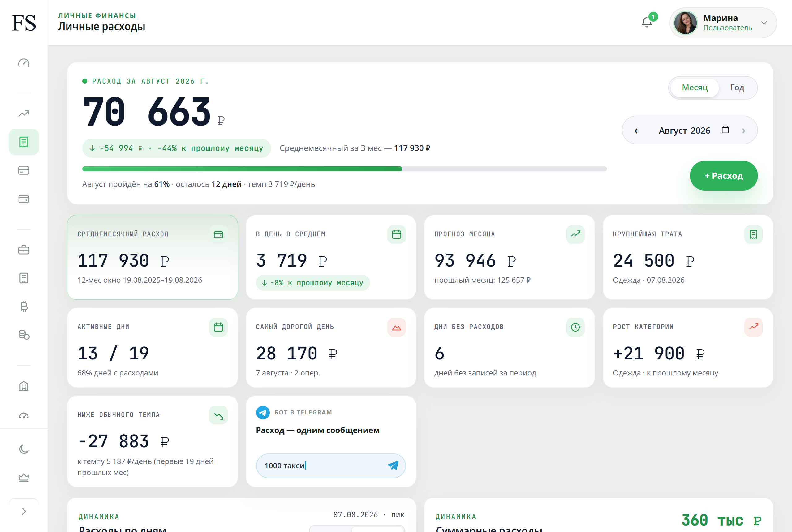The width and height of the screenshot is (792, 532).
Task: Select the Bitcoin crypto icon in sidebar
Action: point(24,307)
